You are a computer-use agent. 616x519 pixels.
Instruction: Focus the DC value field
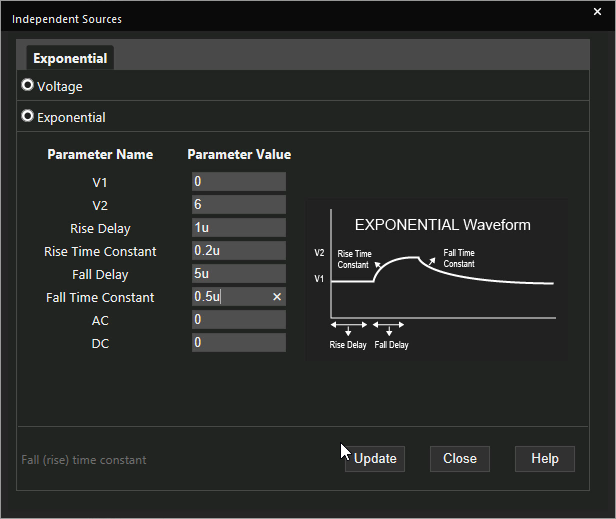[239, 343]
